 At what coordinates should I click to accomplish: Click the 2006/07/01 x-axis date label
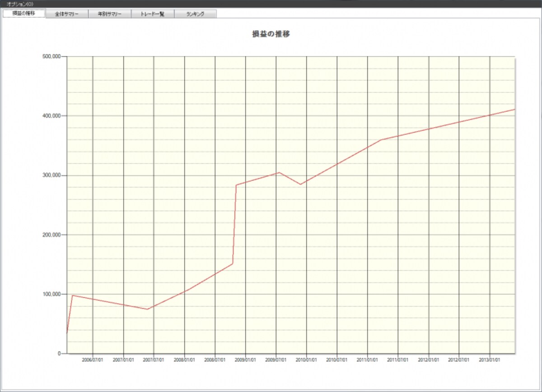[x=93, y=360]
